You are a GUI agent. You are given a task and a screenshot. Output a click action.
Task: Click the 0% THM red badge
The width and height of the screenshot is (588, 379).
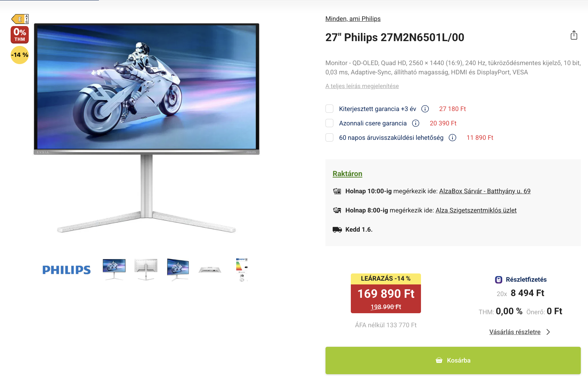[x=20, y=35]
